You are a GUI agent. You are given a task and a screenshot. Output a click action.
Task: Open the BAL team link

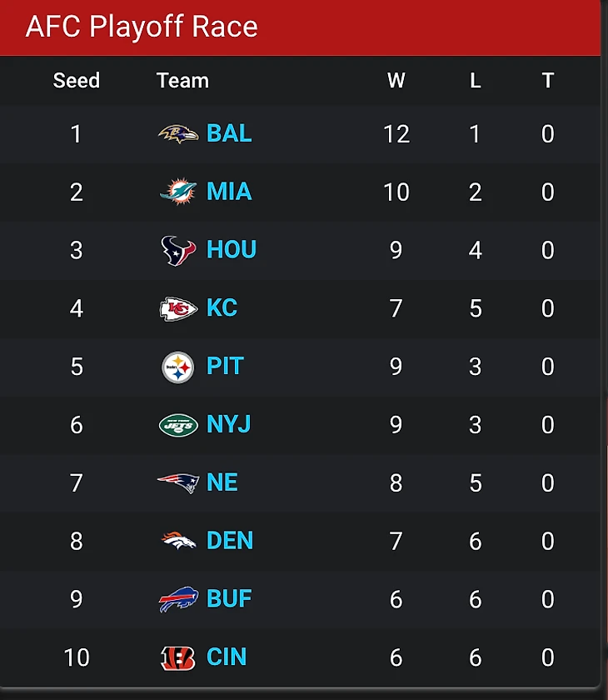(x=229, y=133)
